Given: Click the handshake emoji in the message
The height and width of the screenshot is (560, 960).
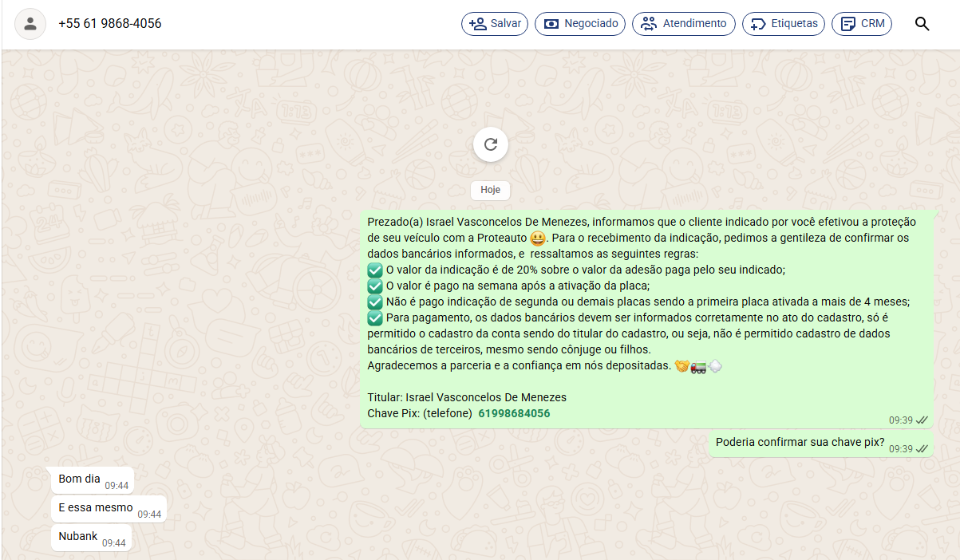Looking at the screenshot, I should click(681, 366).
